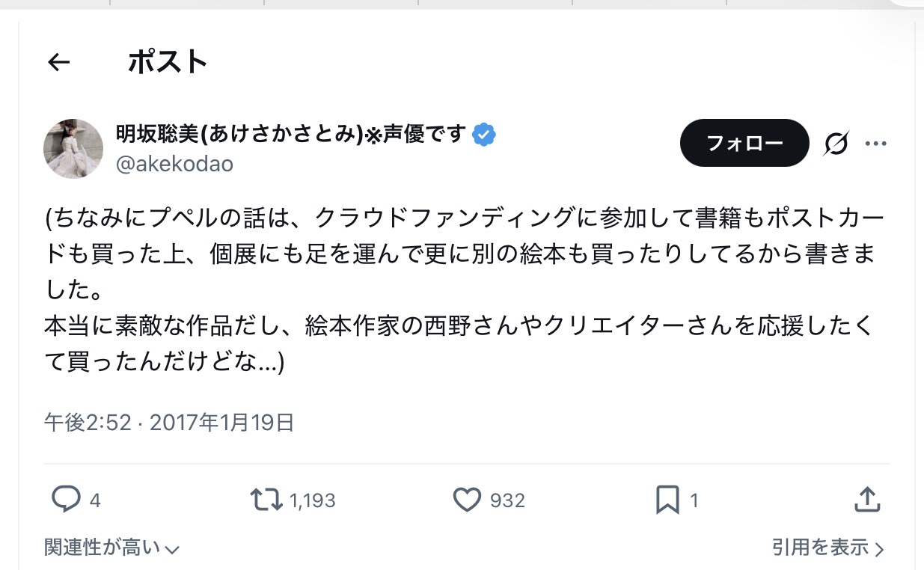The image size is (924, 570).
Task: Toggle the bookmark icon on this post
Action: pyautogui.click(x=667, y=500)
